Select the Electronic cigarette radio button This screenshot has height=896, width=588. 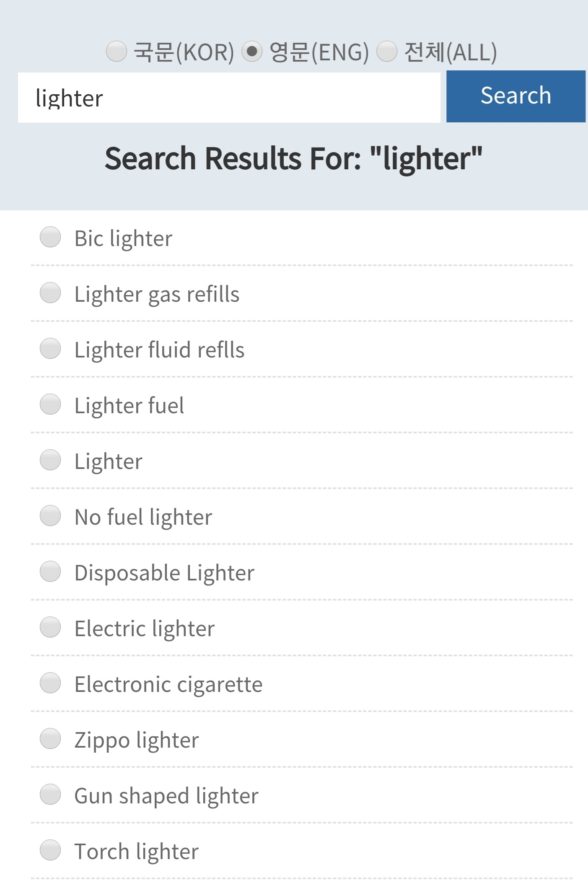50,683
